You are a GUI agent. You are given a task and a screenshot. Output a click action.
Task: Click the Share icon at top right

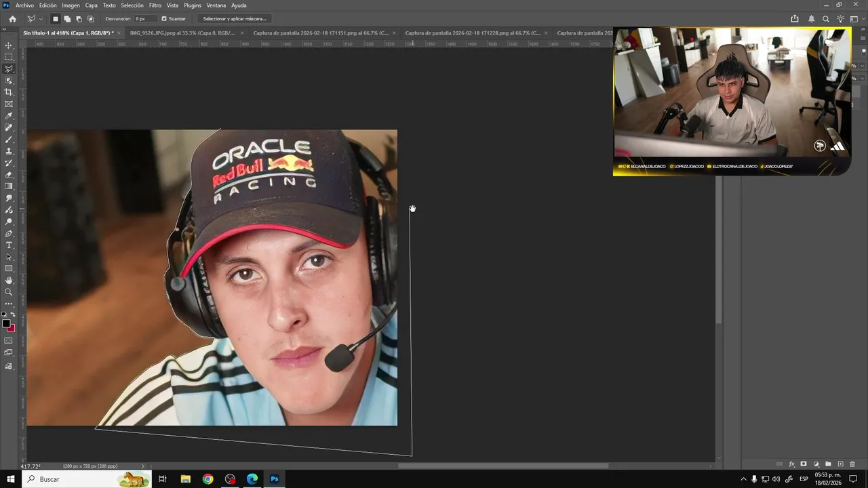point(795,19)
